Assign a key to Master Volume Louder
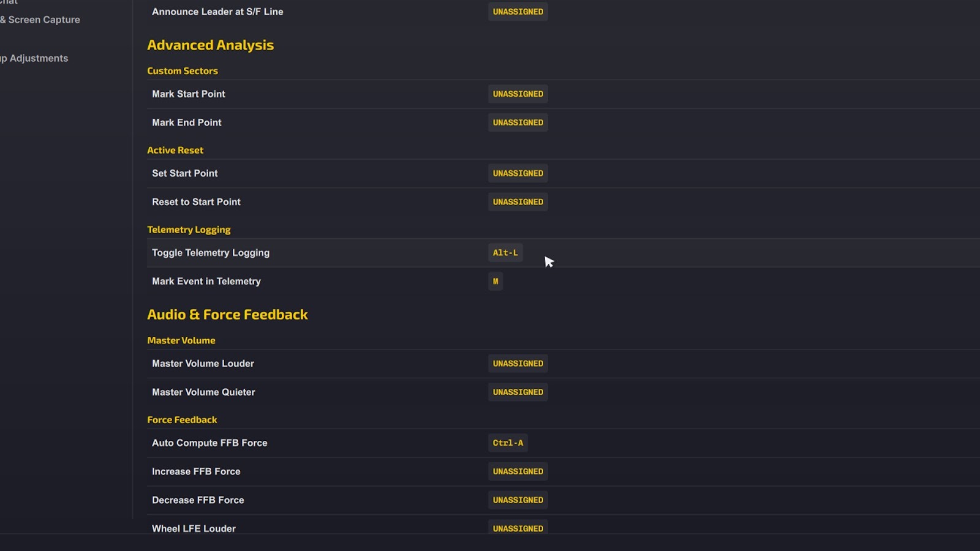This screenshot has width=980, height=551. (518, 363)
